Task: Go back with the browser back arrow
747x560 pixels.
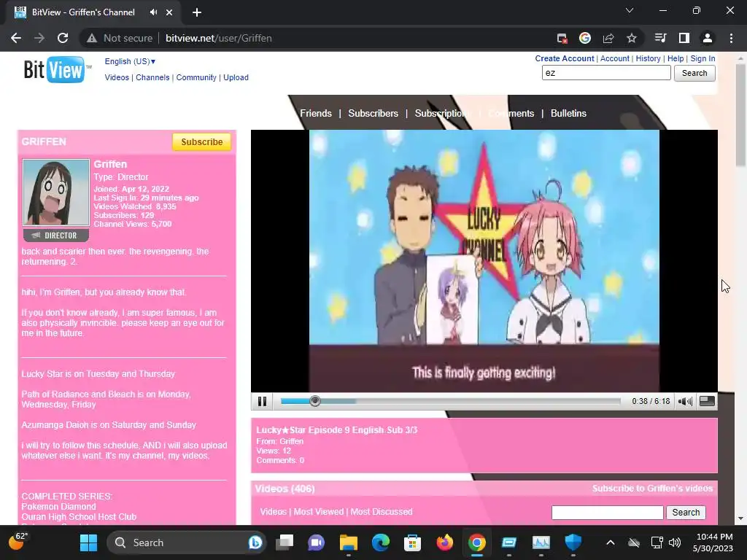Action: point(16,38)
